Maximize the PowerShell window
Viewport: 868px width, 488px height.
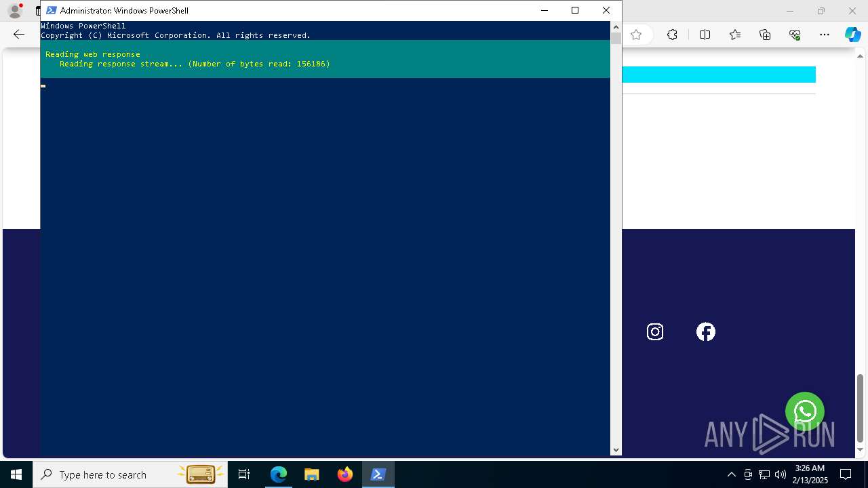pos(575,10)
